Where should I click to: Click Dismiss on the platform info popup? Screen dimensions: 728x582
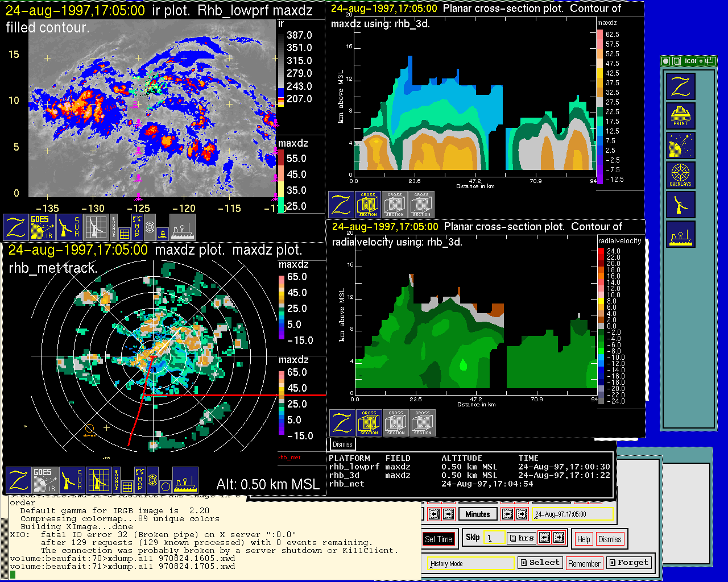click(342, 444)
